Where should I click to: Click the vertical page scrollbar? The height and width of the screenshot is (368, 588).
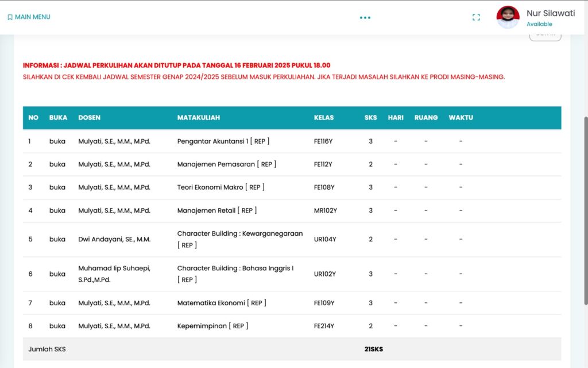coord(586,210)
